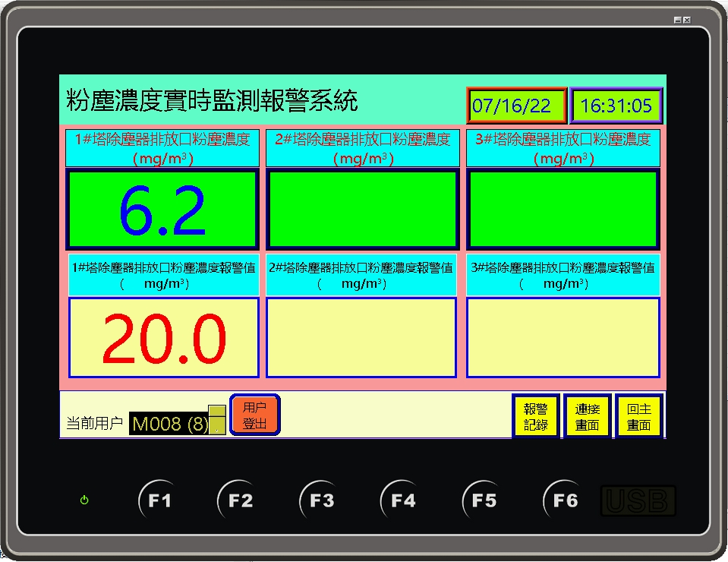This screenshot has width=728, height=562.
Task: Click the upper arrow of the user selector
Action: pyautogui.click(x=217, y=412)
